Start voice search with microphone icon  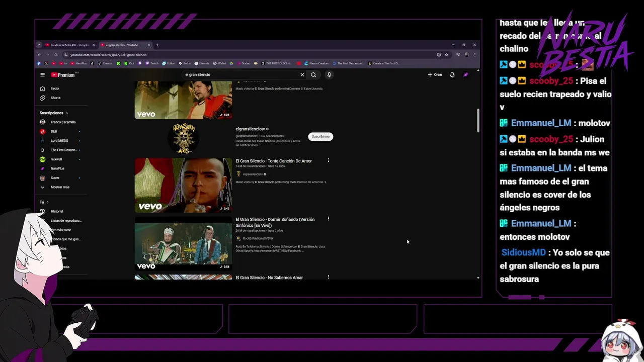pyautogui.click(x=329, y=74)
